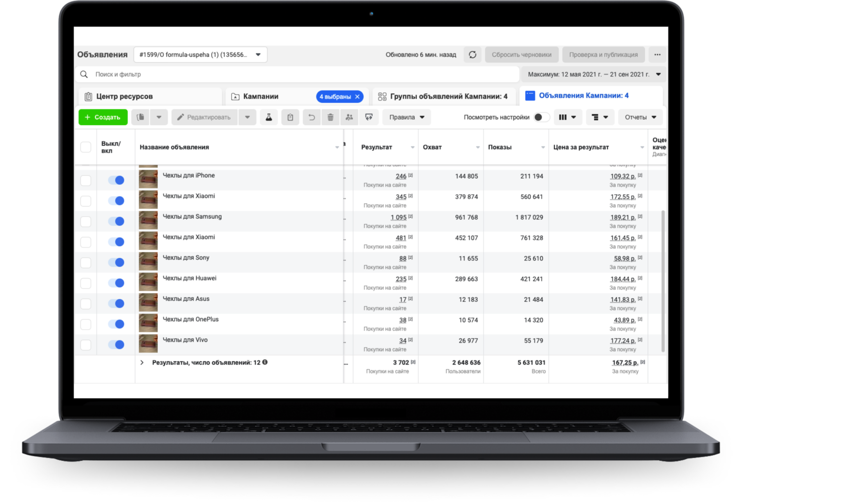This screenshot has width=841, height=504.
Task: Open the 1 095 result link for Samsung
Action: point(398,217)
